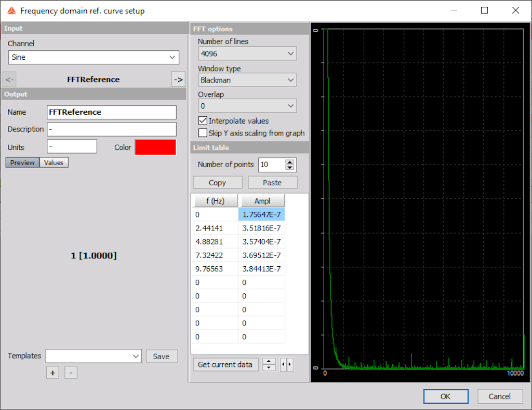This screenshot has height=410, width=532.
Task: Cancel the dialog
Action: [500, 397]
